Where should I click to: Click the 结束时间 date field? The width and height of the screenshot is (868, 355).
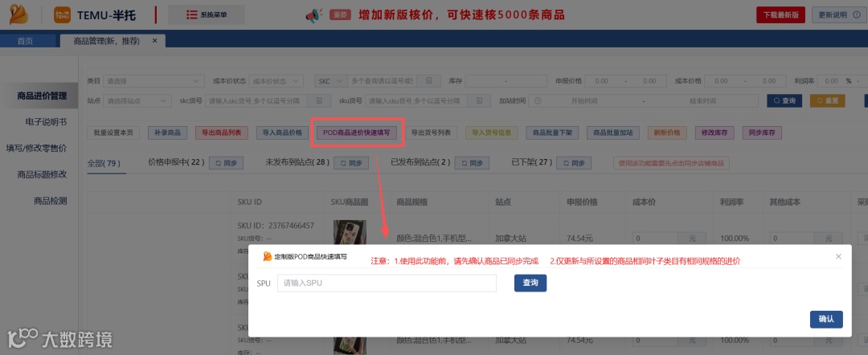point(702,101)
